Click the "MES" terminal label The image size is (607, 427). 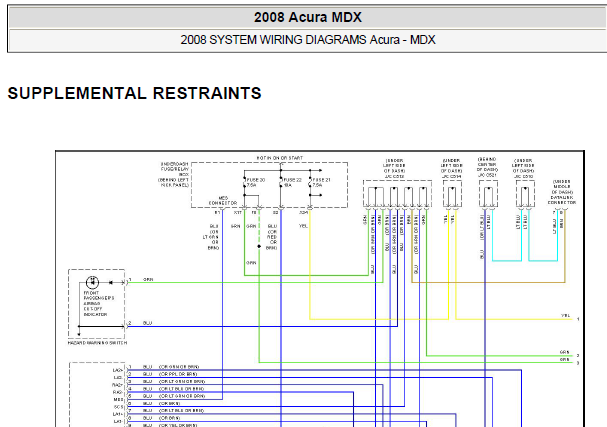[x=118, y=400]
